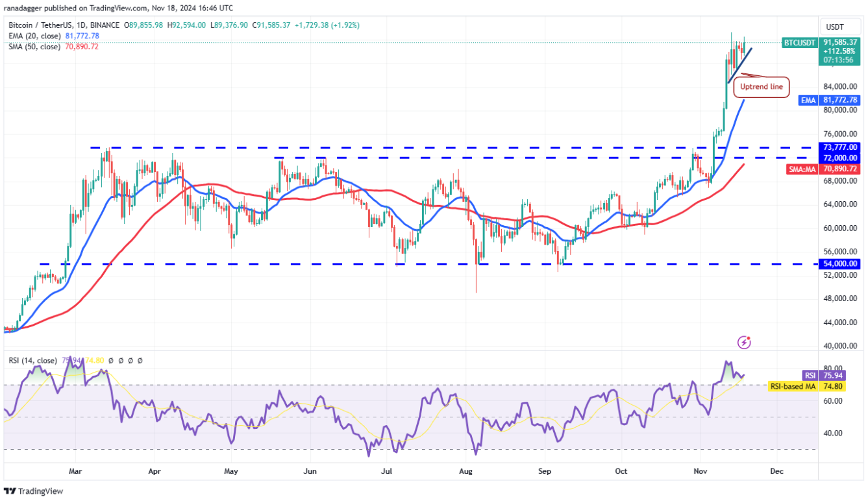Screen dimensions: 868x501
Task: Click the +112.58% change tag
Action: click(840, 51)
